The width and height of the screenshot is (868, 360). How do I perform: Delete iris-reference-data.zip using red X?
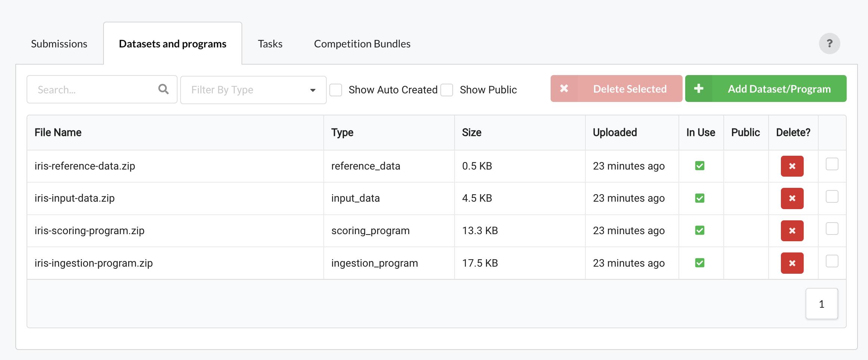coord(792,166)
